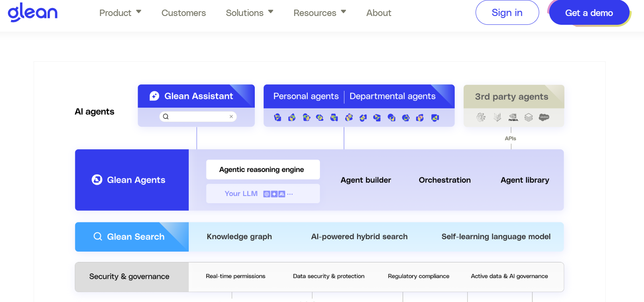Click the Your LLM label
This screenshot has width=644, height=302.
[241, 194]
